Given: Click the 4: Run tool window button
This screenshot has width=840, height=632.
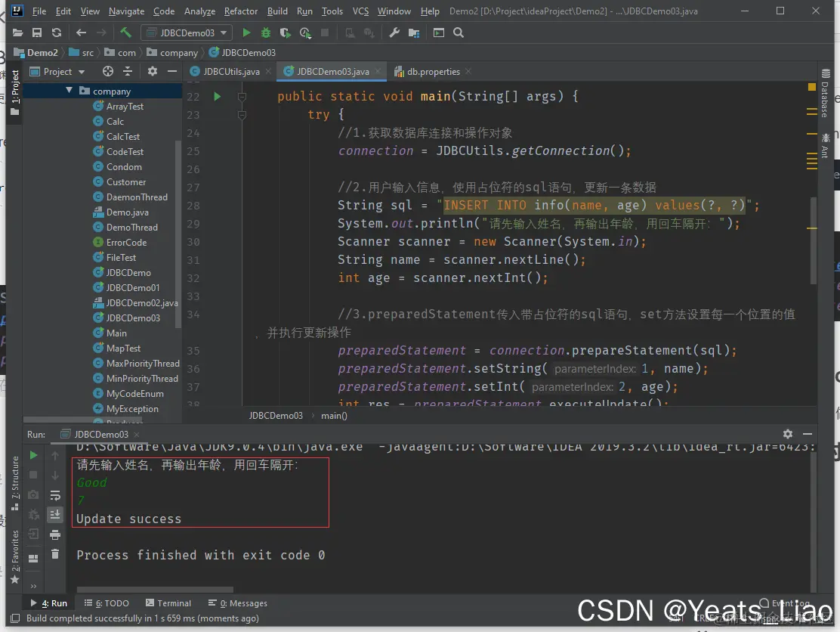Looking at the screenshot, I should (x=49, y=603).
